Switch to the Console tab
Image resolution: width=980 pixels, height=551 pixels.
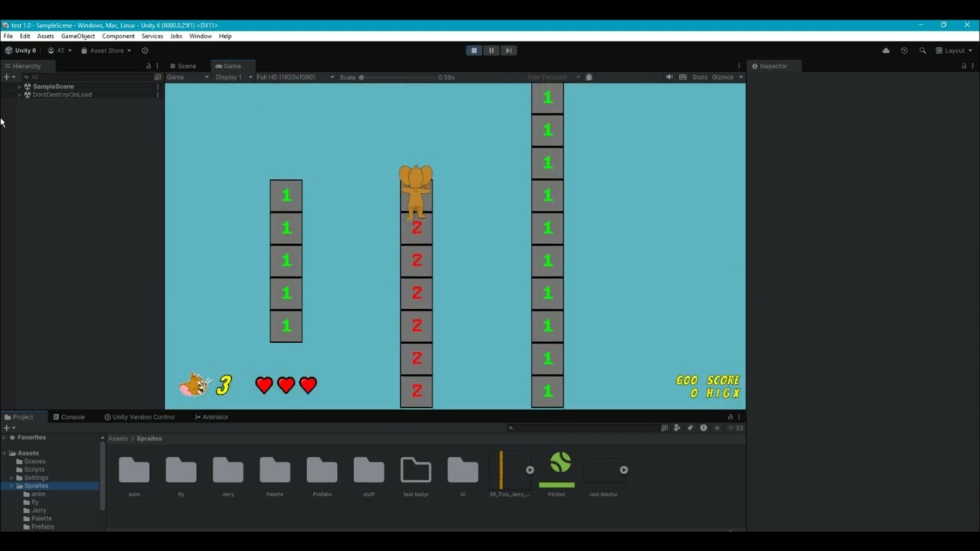point(69,417)
